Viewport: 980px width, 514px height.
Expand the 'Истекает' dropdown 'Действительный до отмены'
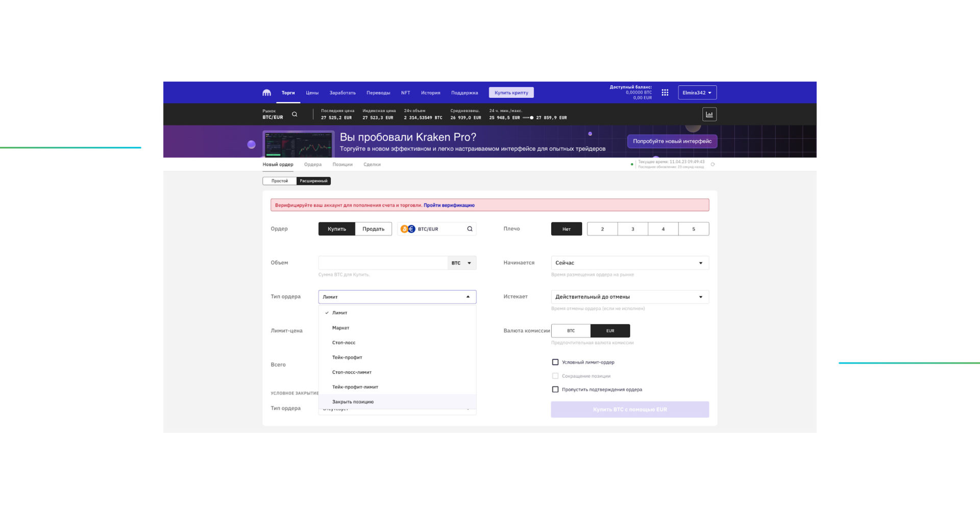click(x=629, y=296)
